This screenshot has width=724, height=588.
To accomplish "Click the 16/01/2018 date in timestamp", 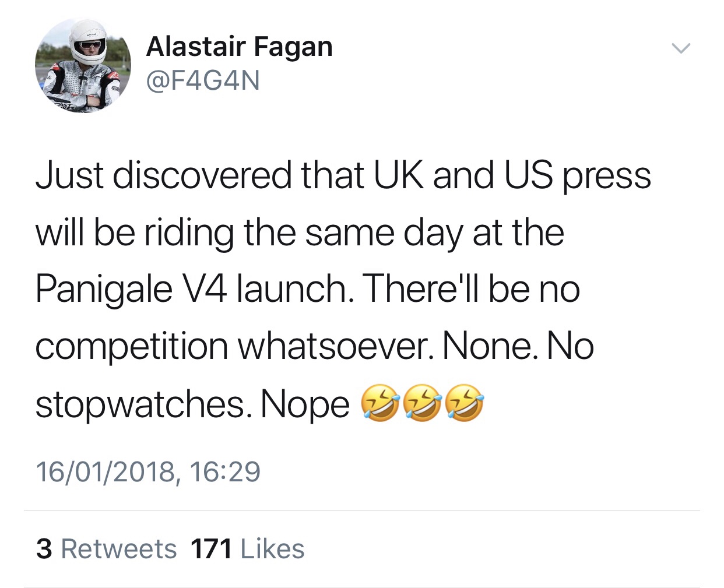I will pos(106,471).
